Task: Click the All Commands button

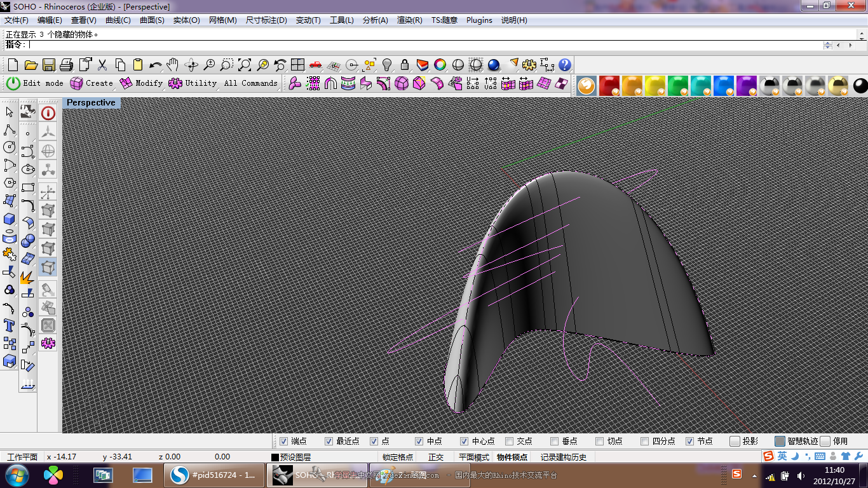Action: 251,83
